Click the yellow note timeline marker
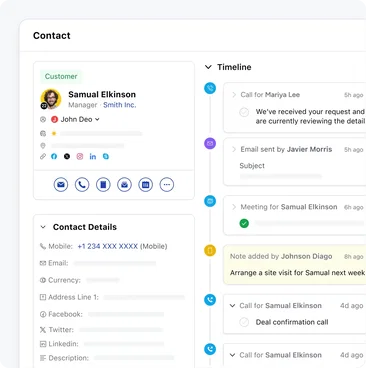This screenshot has width=366, height=368. pos(210,250)
